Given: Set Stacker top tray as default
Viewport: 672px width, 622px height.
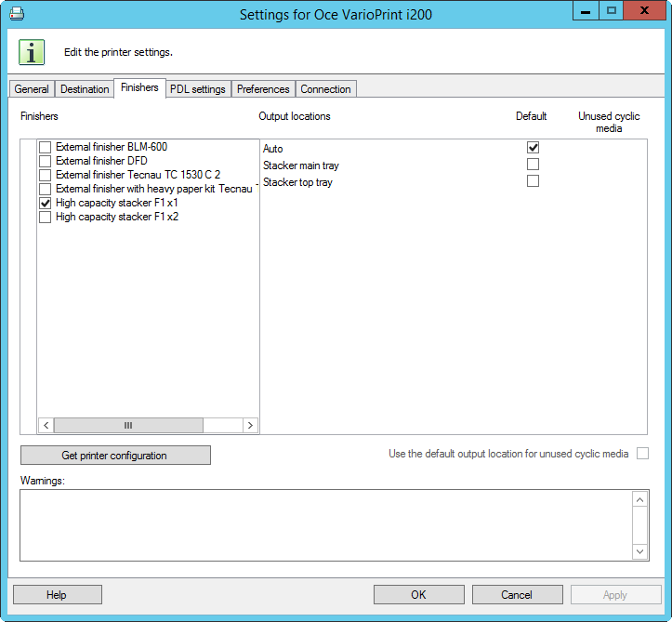Looking at the screenshot, I should coord(533,181).
